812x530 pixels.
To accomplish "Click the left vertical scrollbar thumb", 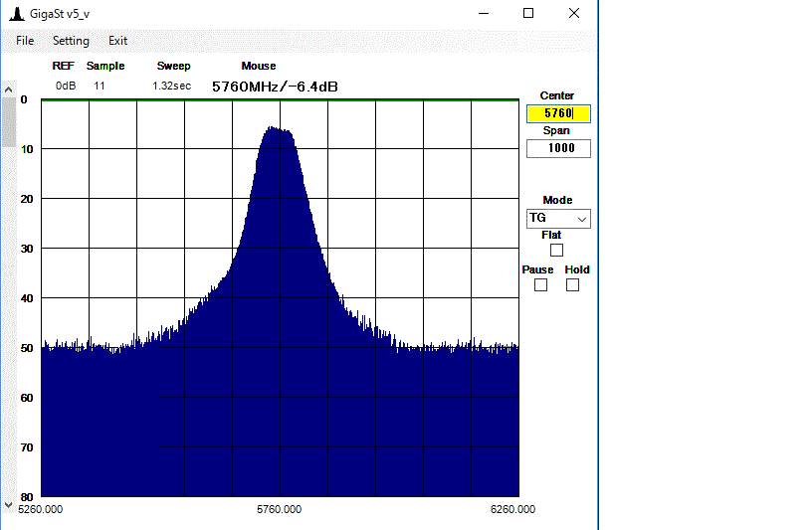I will [8, 121].
